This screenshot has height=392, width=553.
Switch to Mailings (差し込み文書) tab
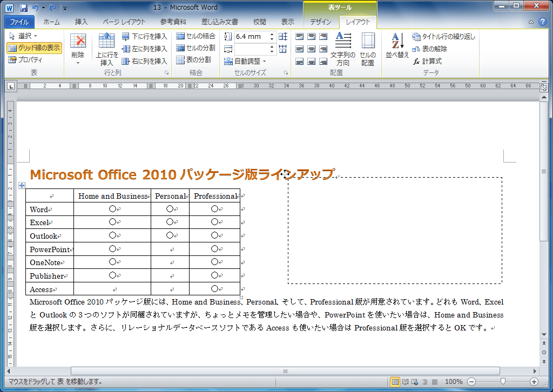[219, 22]
